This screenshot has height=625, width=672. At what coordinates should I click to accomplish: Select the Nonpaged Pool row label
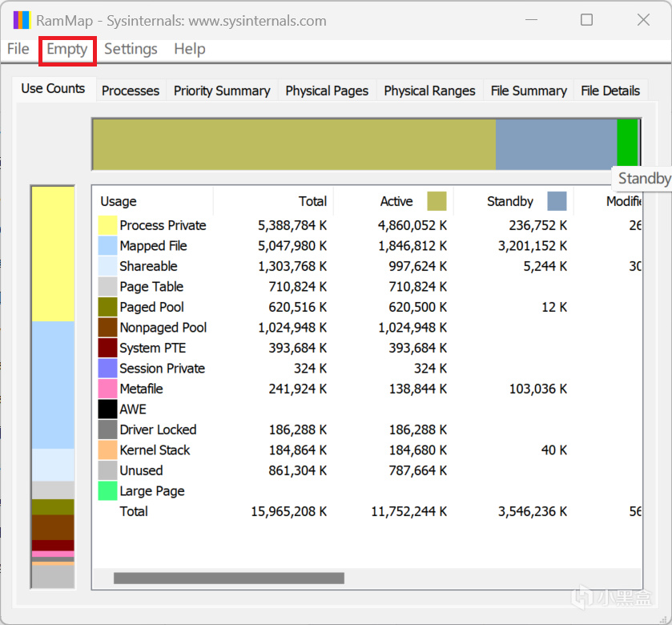coord(163,328)
